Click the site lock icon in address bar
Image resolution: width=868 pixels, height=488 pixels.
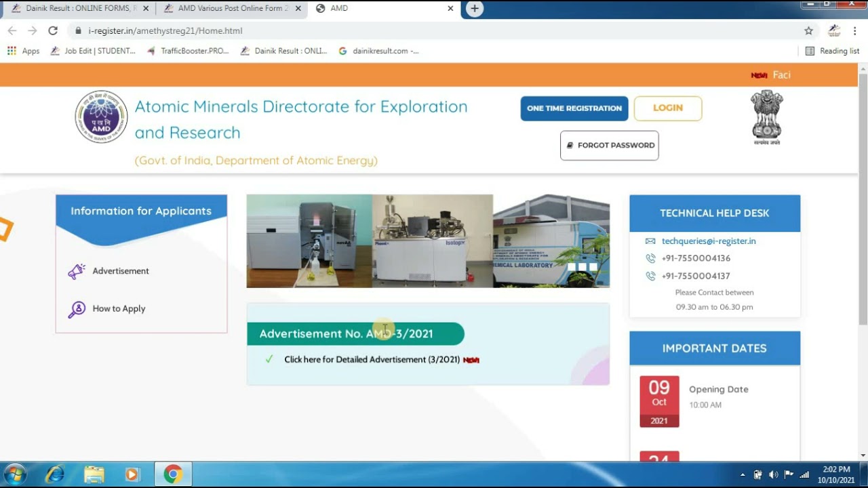(x=79, y=30)
